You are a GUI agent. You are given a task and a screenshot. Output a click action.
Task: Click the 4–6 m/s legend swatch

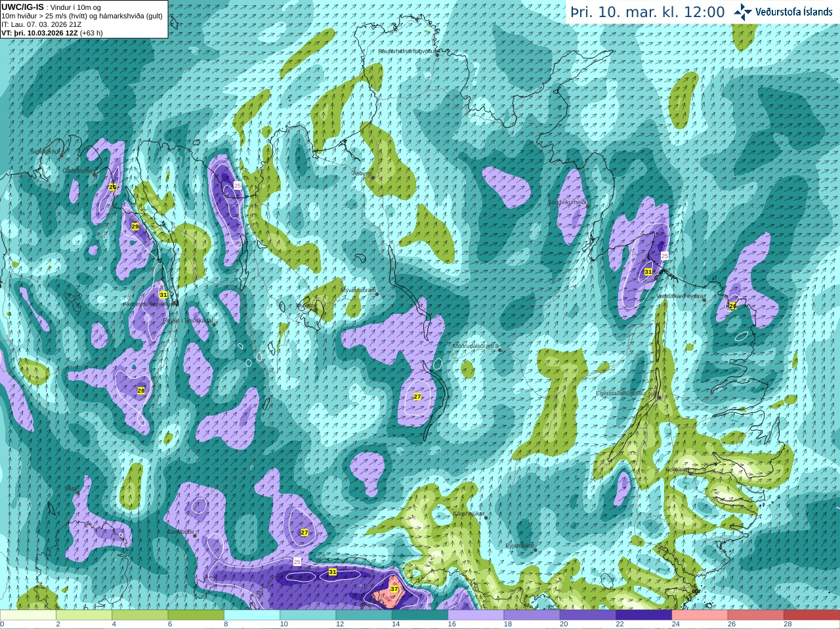[140, 615]
